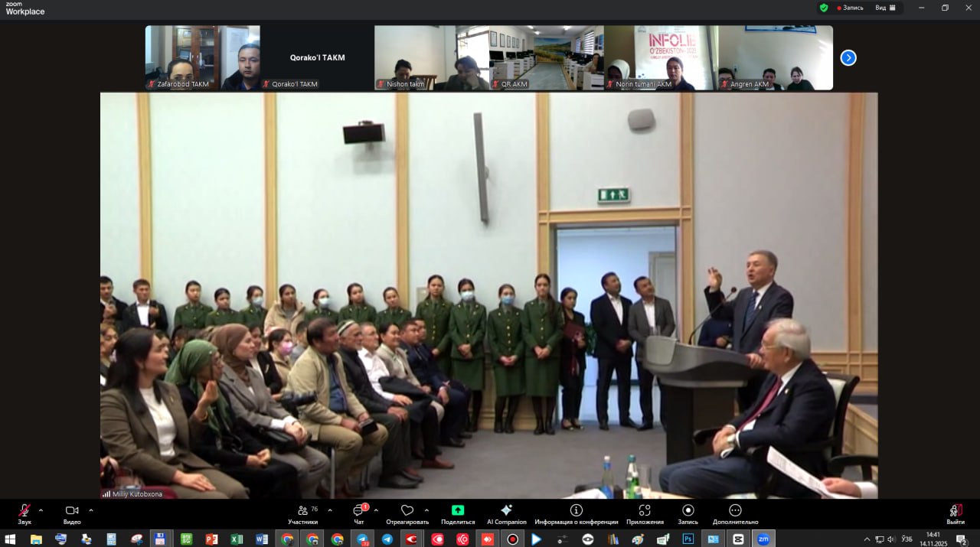The image size is (980, 547).
Task: Open PowerPoint from the Windows taskbar
Action: click(211, 539)
